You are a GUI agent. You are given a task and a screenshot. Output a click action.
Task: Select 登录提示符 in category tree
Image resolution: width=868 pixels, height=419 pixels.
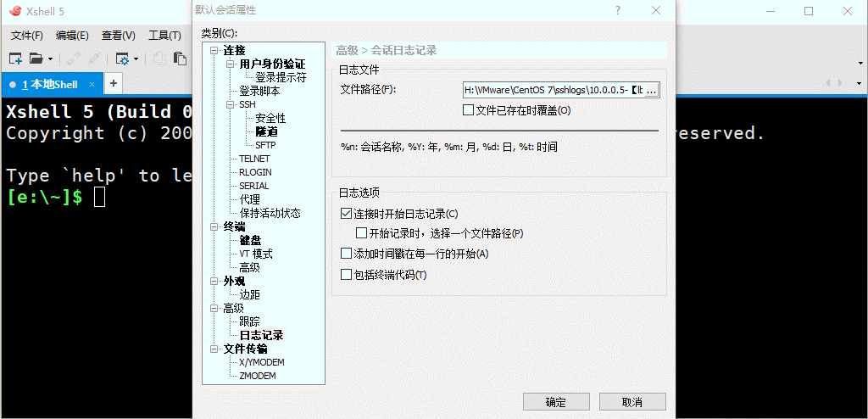(x=281, y=77)
